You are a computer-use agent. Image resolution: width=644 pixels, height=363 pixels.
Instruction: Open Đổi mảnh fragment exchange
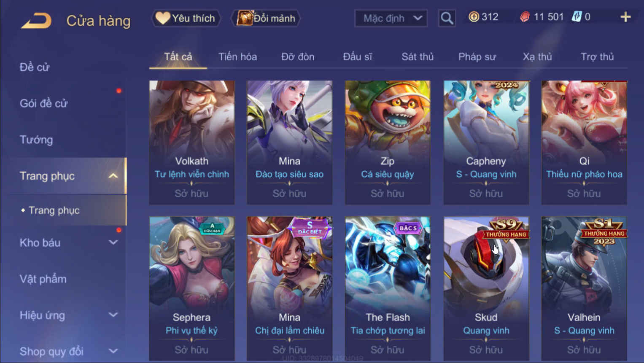click(266, 18)
